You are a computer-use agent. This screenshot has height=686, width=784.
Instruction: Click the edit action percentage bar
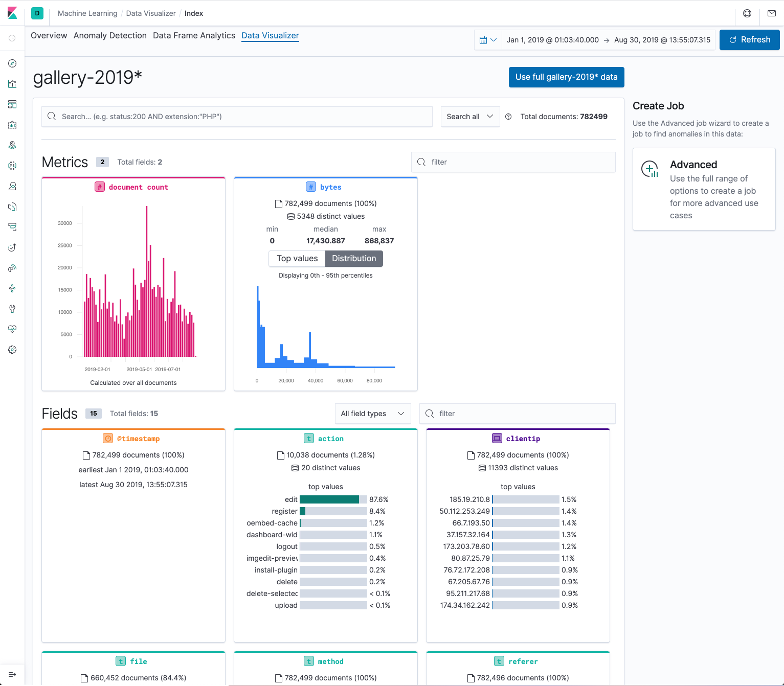click(333, 499)
